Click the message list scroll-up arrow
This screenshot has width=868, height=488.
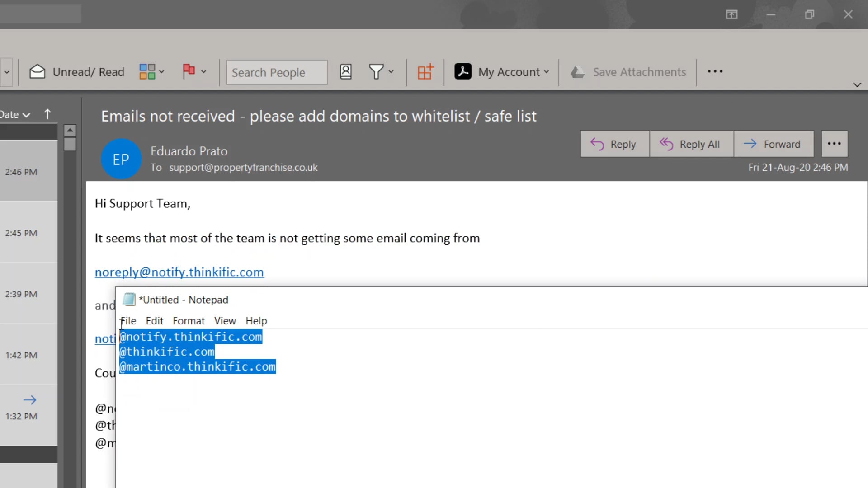click(x=70, y=131)
